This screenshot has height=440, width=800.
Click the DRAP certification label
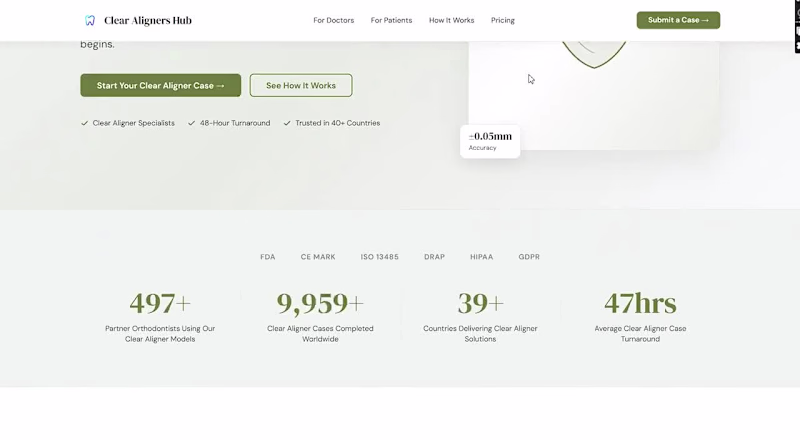tap(434, 257)
